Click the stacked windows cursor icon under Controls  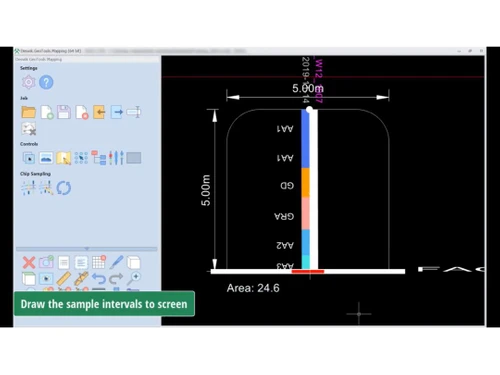coord(29,158)
